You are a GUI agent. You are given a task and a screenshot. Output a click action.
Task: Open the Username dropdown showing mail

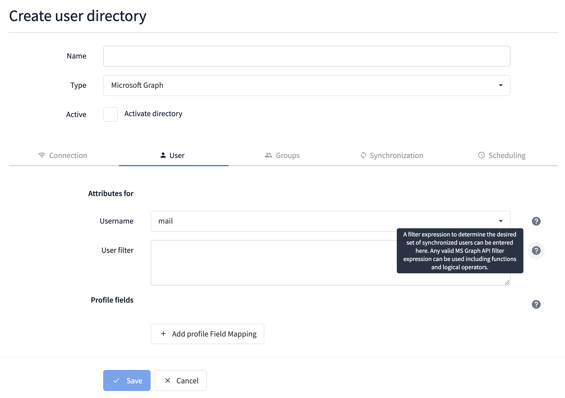(330, 221)
